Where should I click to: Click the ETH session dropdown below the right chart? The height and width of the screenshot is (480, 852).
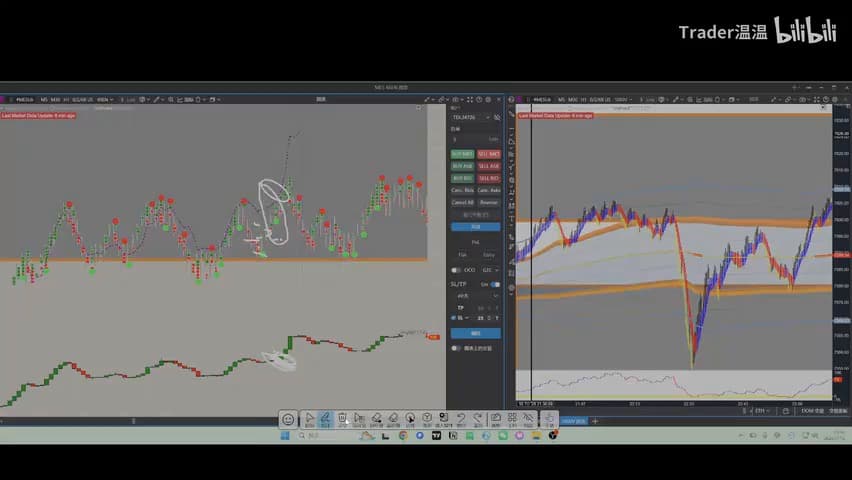[x=760, y=411]
